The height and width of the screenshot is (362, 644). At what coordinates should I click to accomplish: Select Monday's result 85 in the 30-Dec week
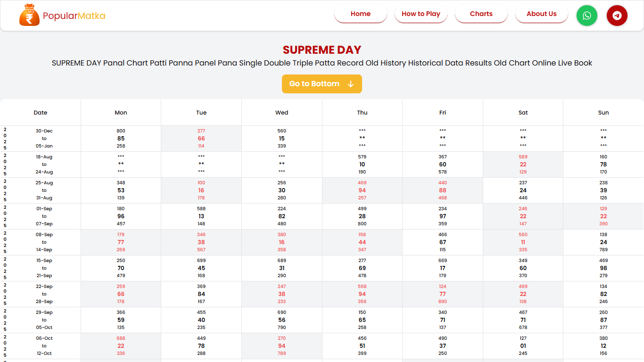(121, 139)
